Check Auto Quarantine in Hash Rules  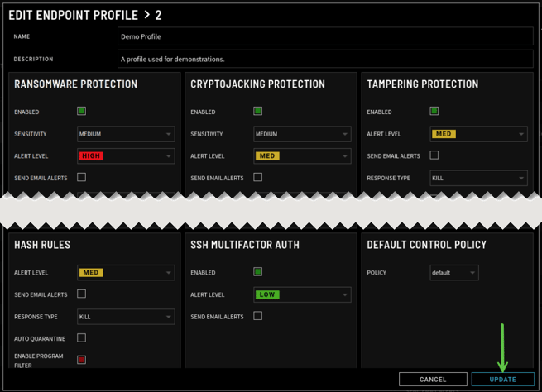(82, 337)
